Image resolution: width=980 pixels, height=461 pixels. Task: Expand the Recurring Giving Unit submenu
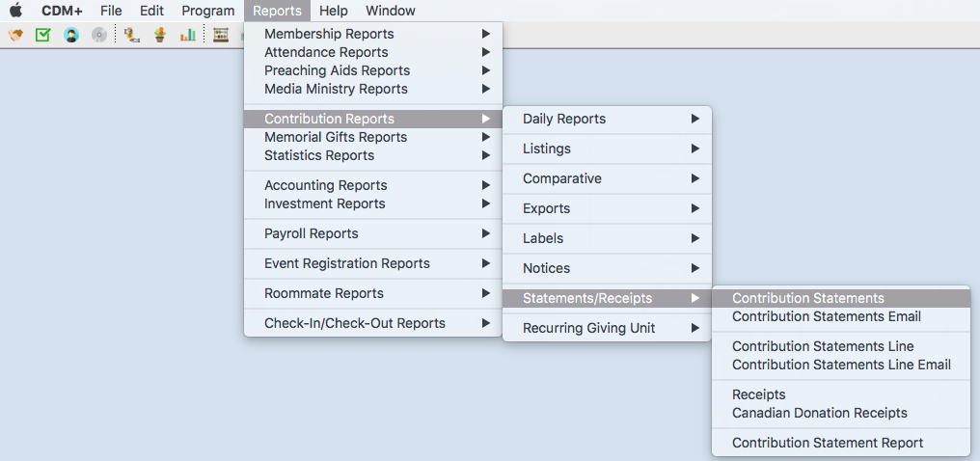tap(607, 328)
